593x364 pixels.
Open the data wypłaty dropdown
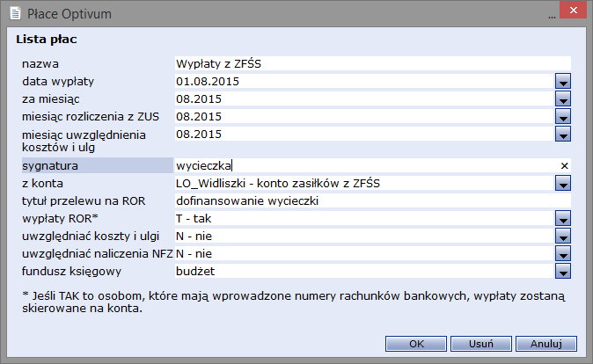point(563,81)
